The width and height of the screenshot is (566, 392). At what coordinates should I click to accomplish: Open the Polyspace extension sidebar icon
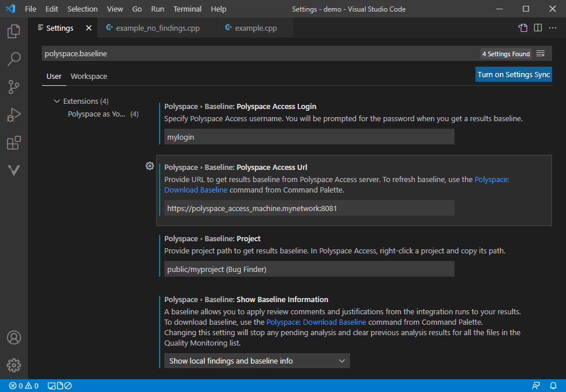tap(13, 170)
